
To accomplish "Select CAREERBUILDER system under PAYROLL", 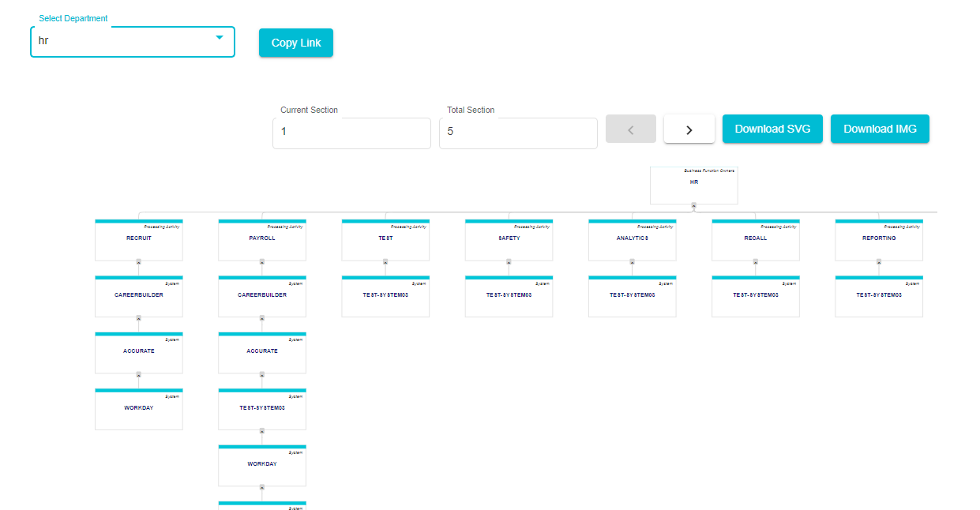I will (x=262, y=296).
